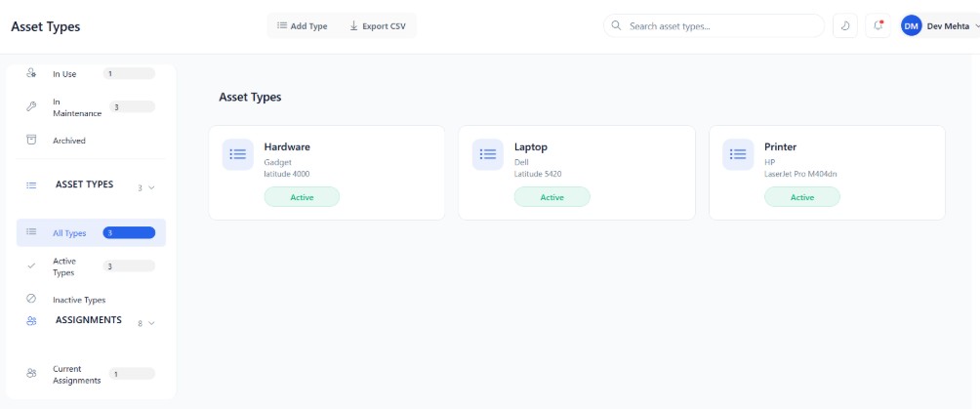The width and height of the screenshot is (980, 409).
Task: Click the ASSET TYPES section list icon
Action: click(31, 185)
